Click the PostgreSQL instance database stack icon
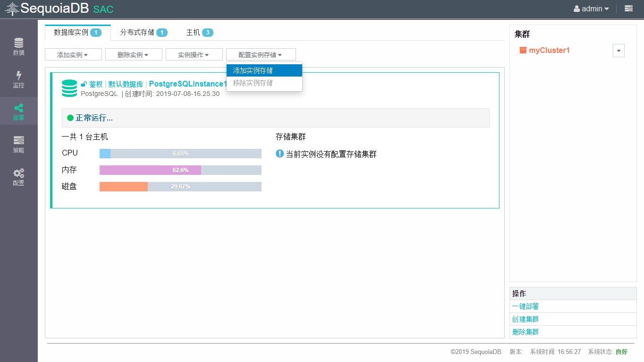The height and width of the screenshot is (362, 644). pyautogui.click(x=69, y=88)
